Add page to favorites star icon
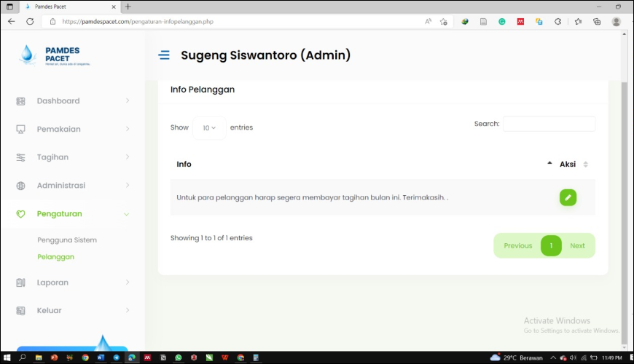634x364 pixels. pyautogui.click(x=443, y=22)
